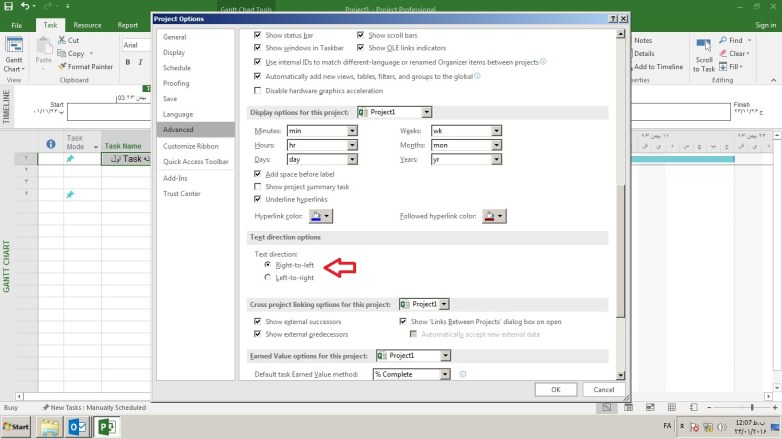
Task: Expand the Default task Earned Value method dropdown
Action: click(445, 374)
